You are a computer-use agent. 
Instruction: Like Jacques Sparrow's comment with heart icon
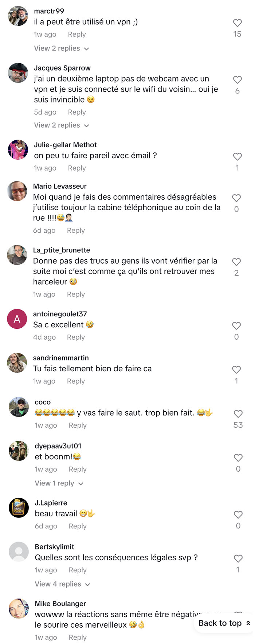pos(238,80)
